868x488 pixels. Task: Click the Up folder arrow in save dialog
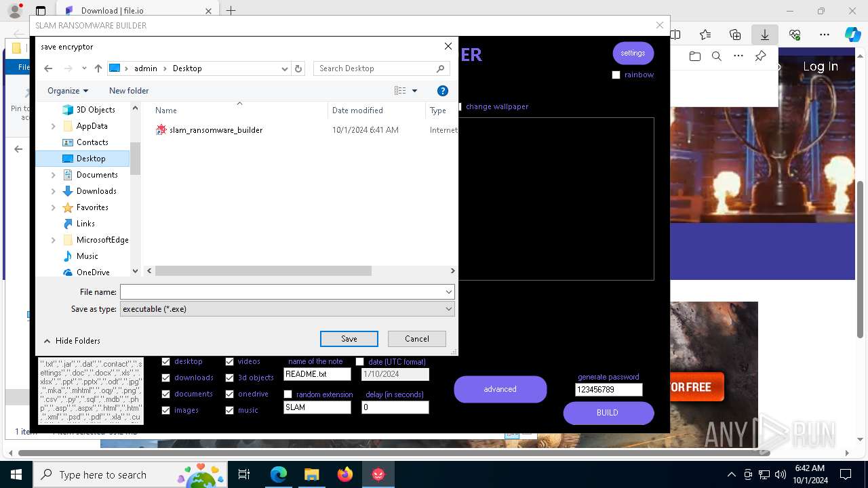(x=98, y=68)
